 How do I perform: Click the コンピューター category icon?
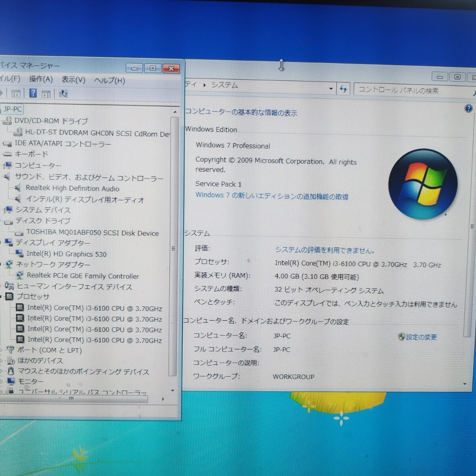coord(8,165)
